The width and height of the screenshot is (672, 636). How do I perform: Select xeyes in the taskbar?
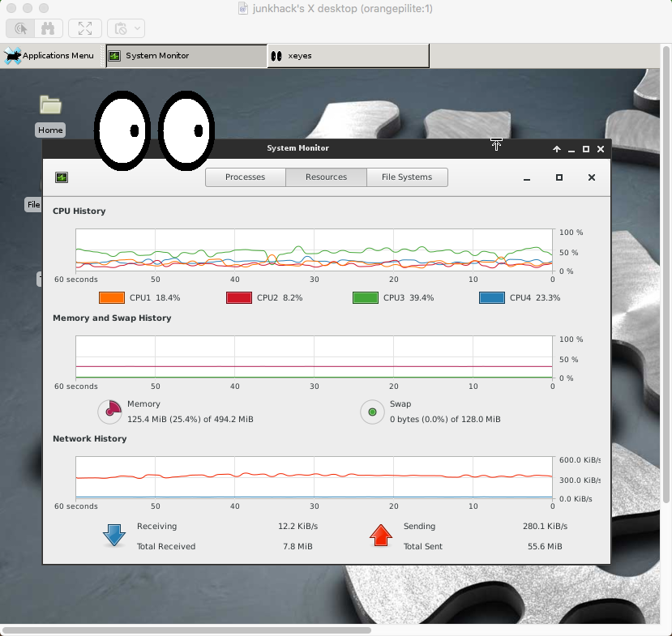348,56
